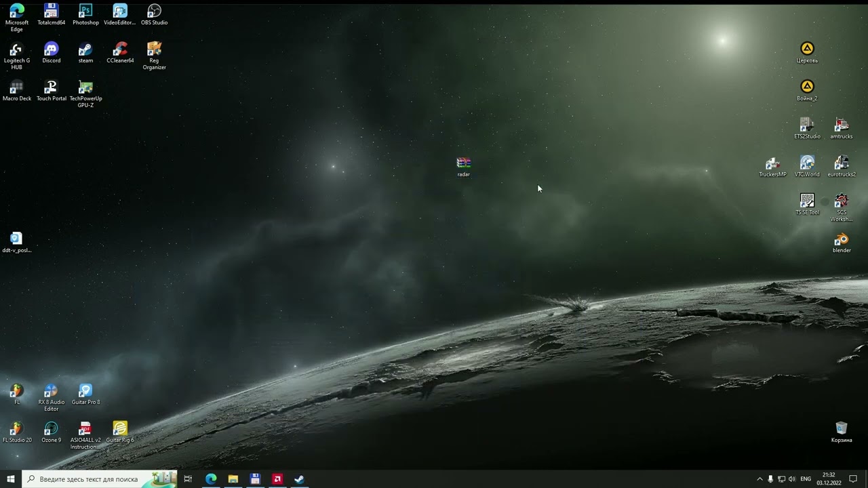Select the steam desktop shortcut
Screen dimensions: 868x488
85,53
